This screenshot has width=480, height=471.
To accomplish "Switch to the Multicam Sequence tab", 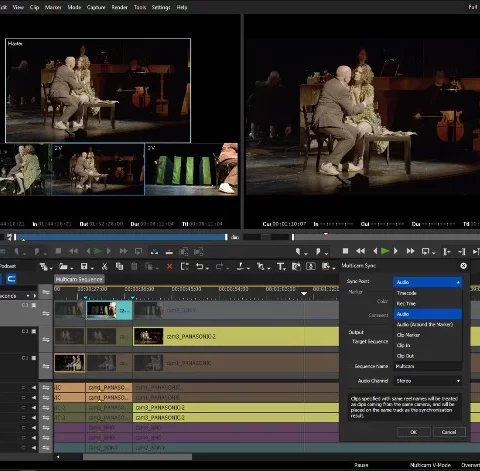I will 79,279.
